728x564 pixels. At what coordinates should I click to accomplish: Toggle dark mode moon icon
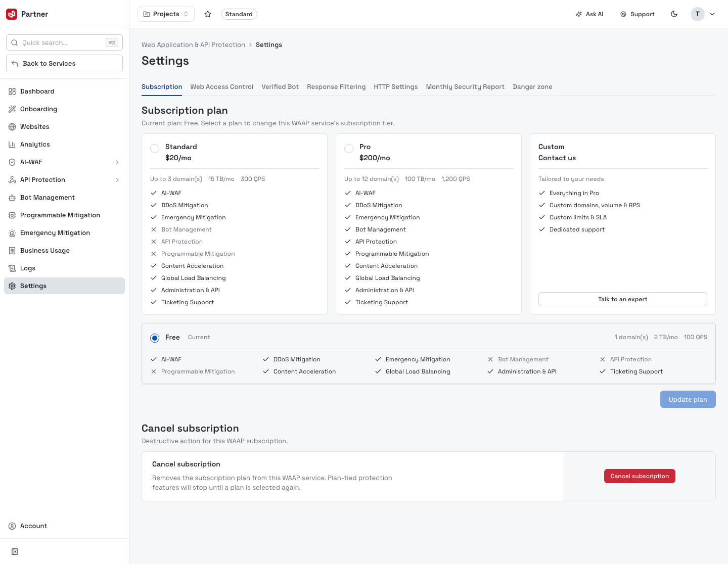point(674,14)
